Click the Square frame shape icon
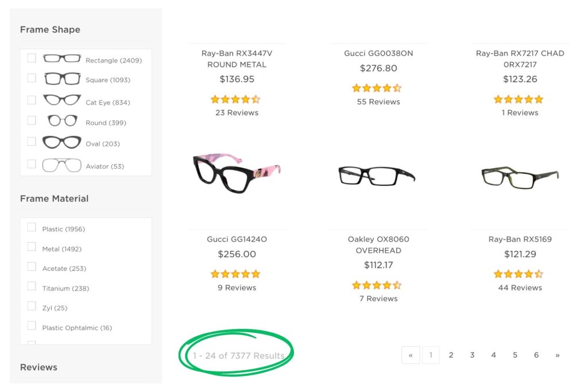Screen dimensions: 588x392 [x=61, y=78]
